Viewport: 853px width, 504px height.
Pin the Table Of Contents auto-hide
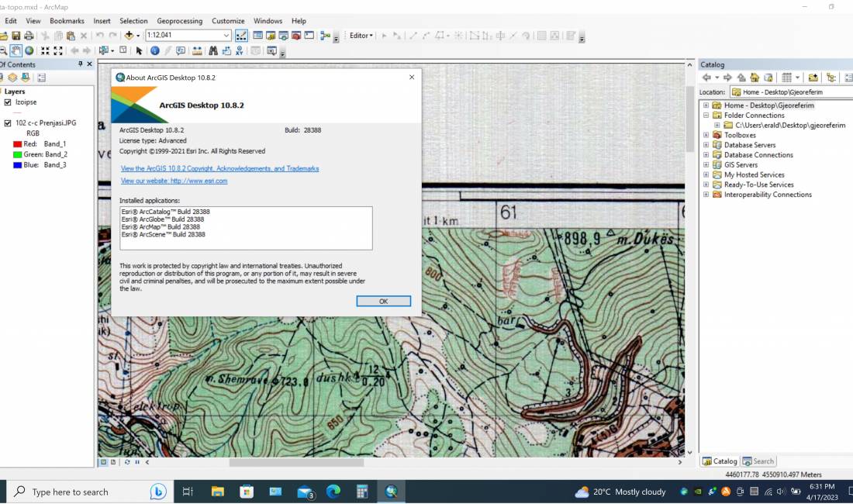81,64
